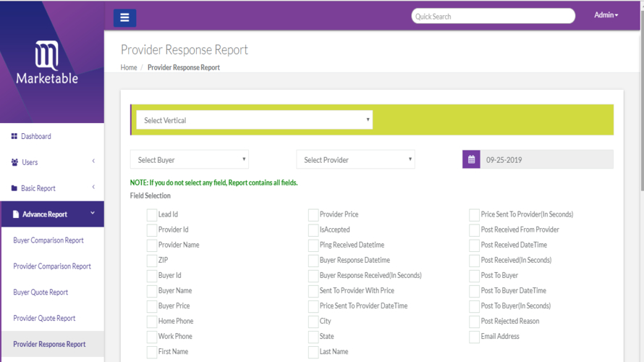
Task: Check the IsAccepted checkbox
Action: [x=313, y=230]
